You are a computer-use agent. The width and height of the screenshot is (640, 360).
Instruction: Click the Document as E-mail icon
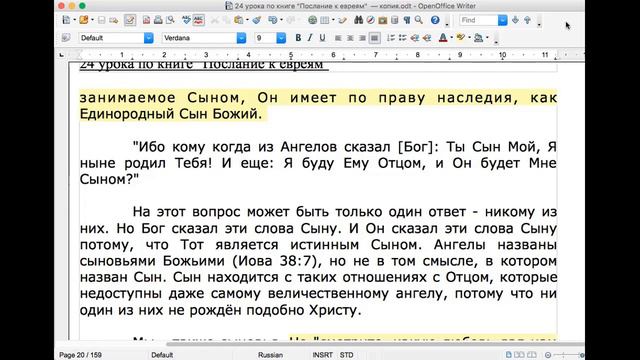click(x=114, y=20)
